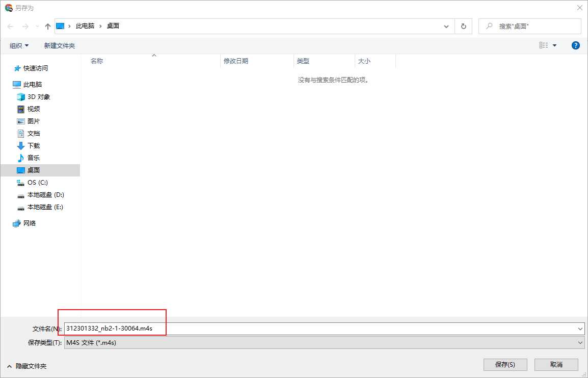Open 本地磁盘 (D:) drive
Image resolution: width=588 pixels, height=378 pixels.
pyautogui.click(x=45, y=195)
